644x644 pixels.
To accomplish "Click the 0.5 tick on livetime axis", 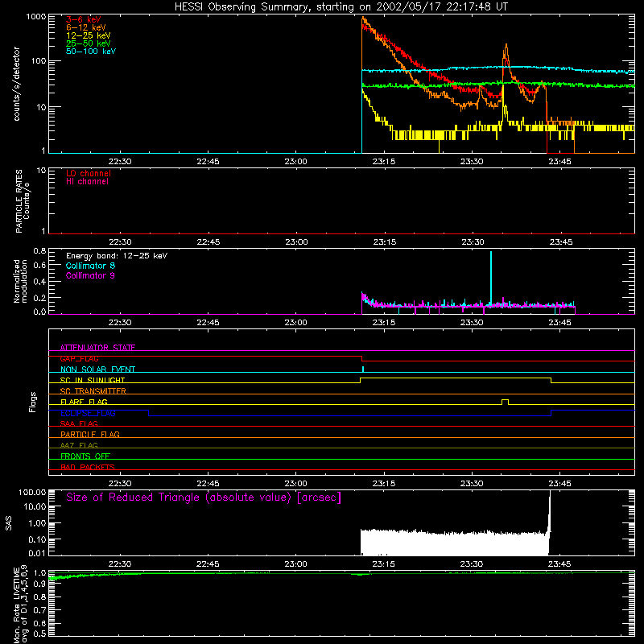I will coord(39,634).
